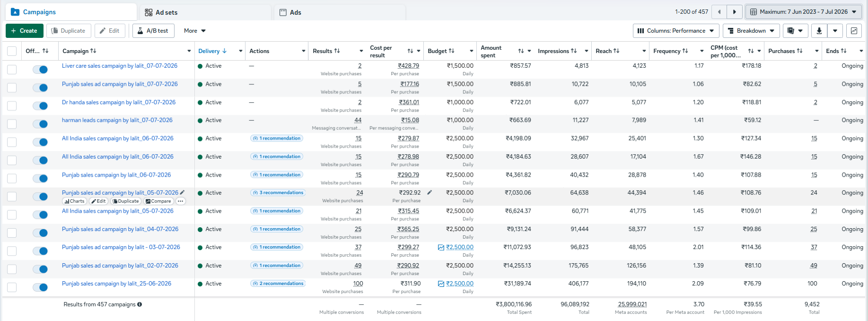Open the charts view icon button
The width and height of the screenshot is (868, 321).
click(854, 31)
